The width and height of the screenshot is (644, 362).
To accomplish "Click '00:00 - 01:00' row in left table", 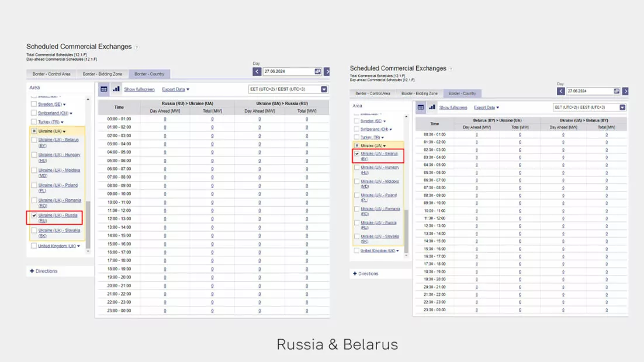I will point(213,119).
